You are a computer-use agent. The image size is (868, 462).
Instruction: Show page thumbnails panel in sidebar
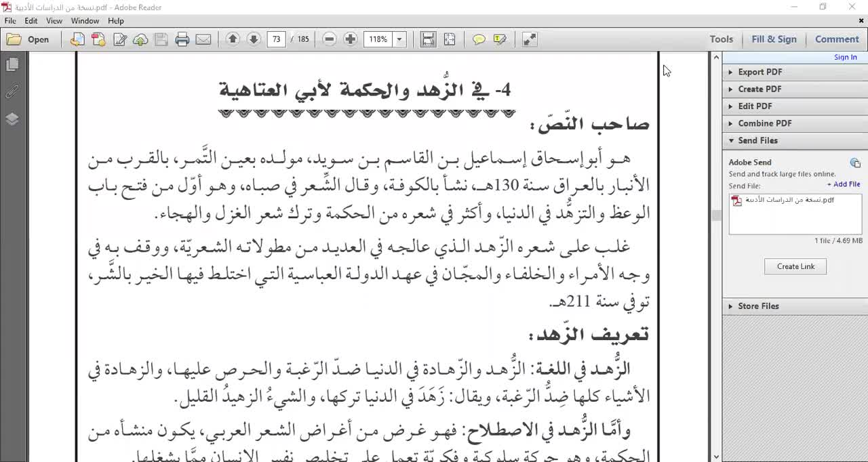pos(12,64)
